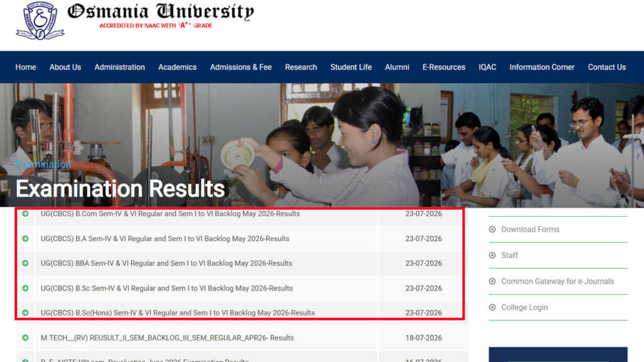Click arrow icon beside BBA results row

coord(25,263)
